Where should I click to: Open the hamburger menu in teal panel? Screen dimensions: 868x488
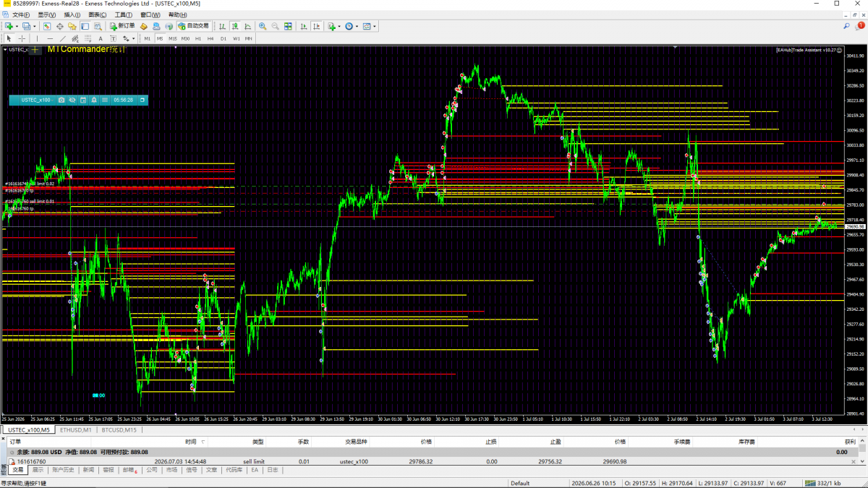(105, 100)
